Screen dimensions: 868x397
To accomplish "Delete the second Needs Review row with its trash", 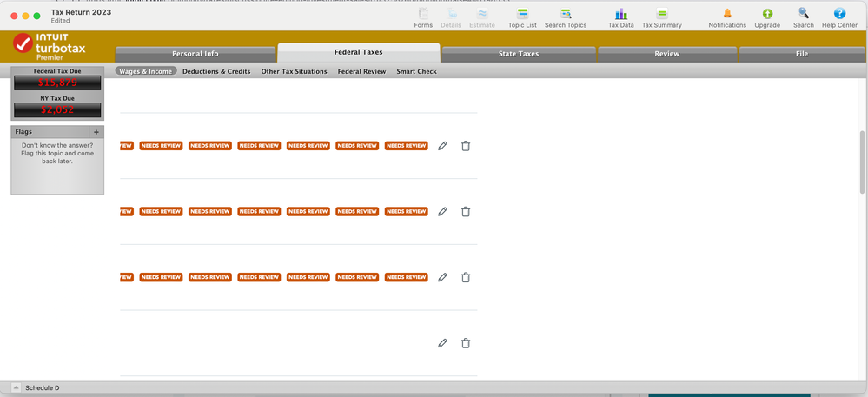I will click(466, 211).
